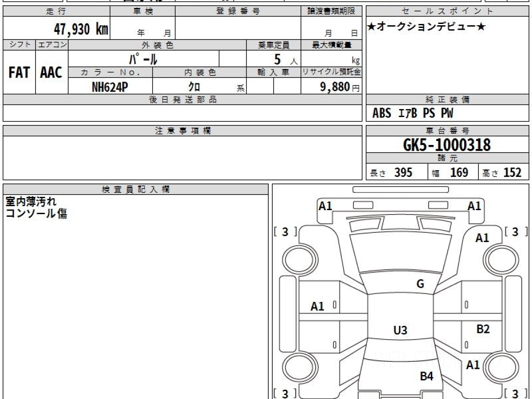Select the コンソール傷 inspector note

pyautogui.click(x=36, y=213)
